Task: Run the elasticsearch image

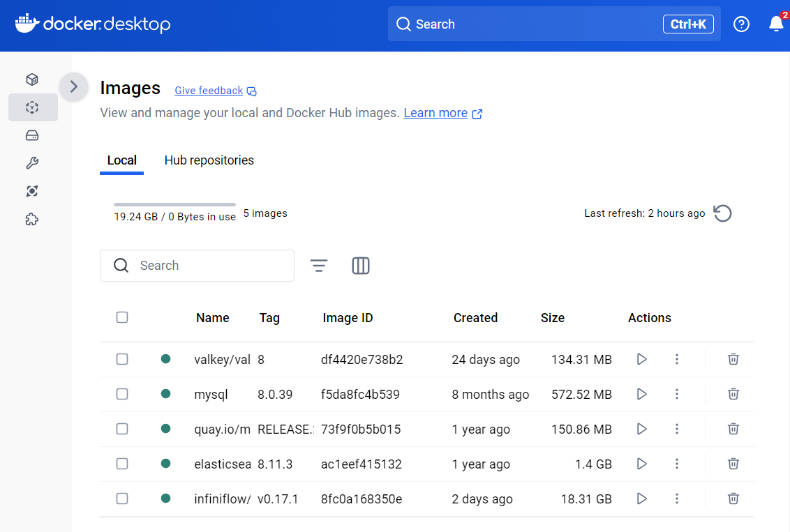Action: 641,464
